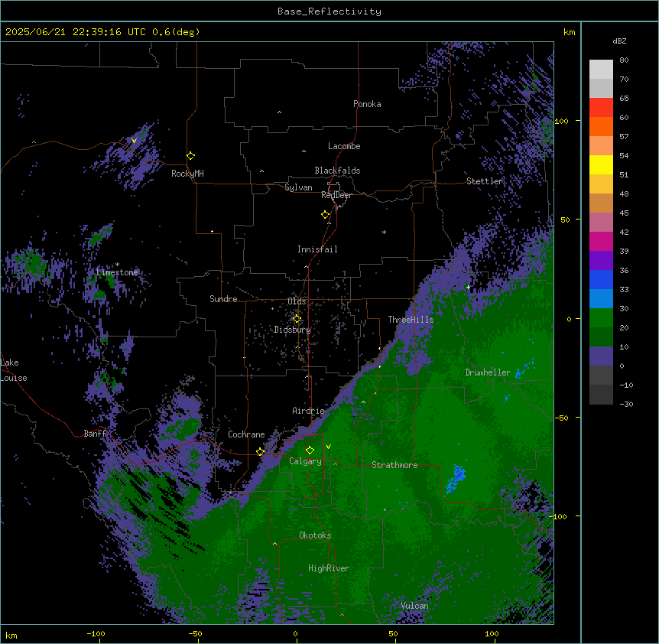Click the purple 10 dBZ legend swatch
659x644 pixels.
click(x=601, y=356)
